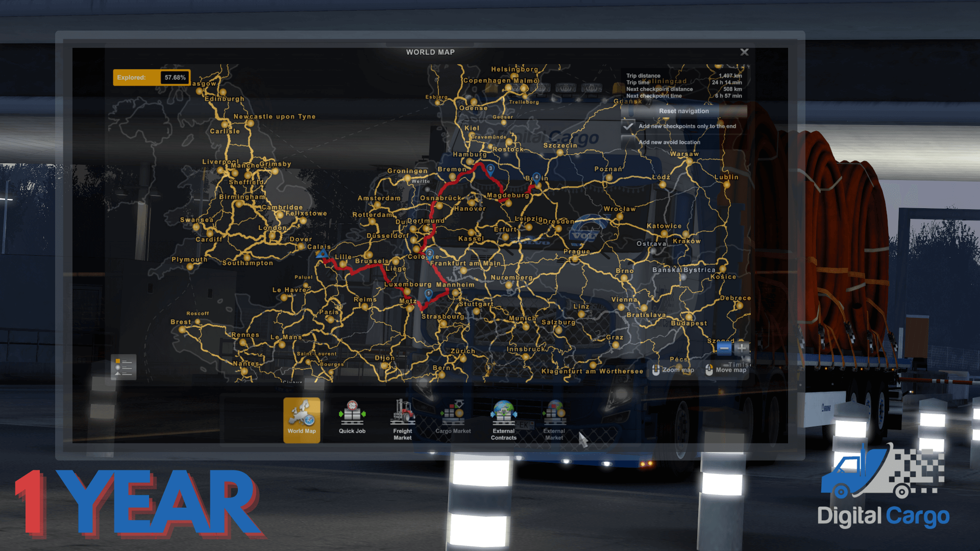Image resolution: width=980 pixels, height=551 pixels.
Task: Click the Southampton city label
Action: click(x=248, y=263)
